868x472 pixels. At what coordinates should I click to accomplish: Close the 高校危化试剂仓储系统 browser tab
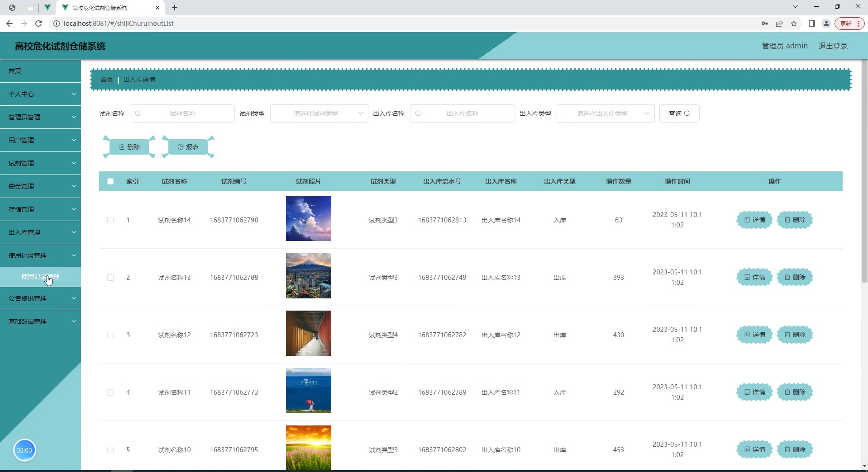coord(157,8)
